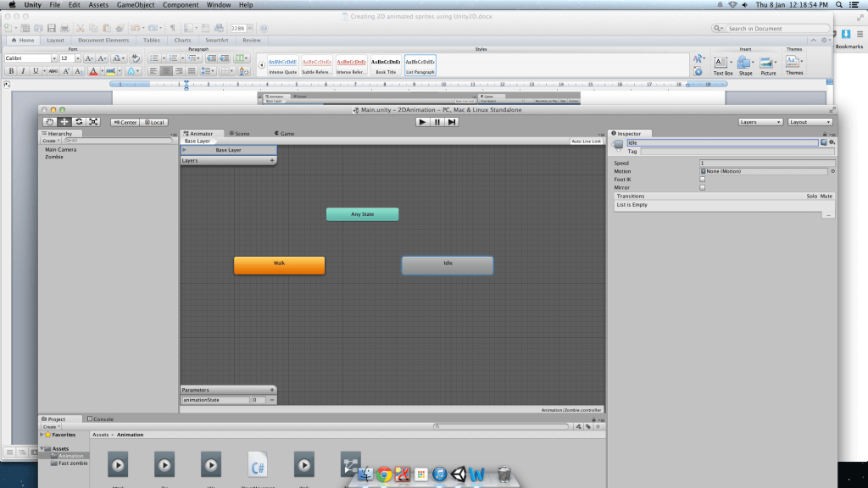Expand the Favorites tree in Project
This screenshot has width=868, height=488.
coord(42,435)
